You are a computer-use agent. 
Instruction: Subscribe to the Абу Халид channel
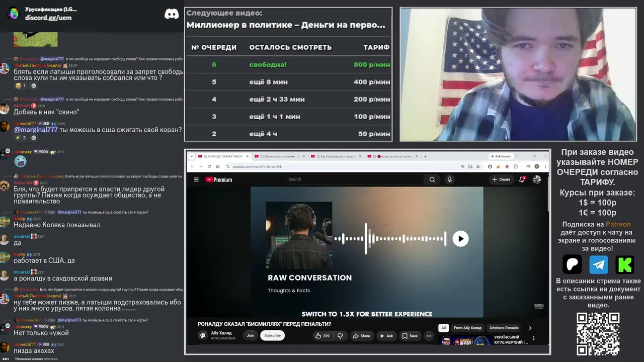pos(272,336)
